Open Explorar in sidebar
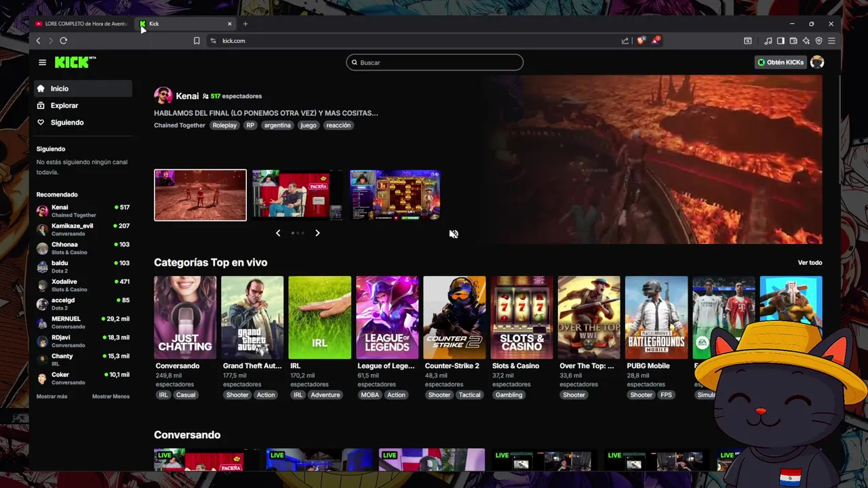Viewport: 868px width, 488px height. point(83,106)
